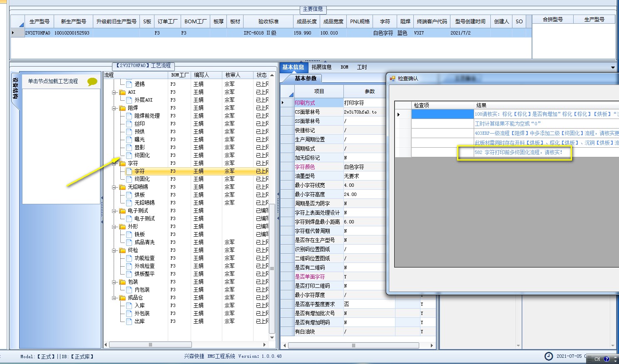Open the BOM tab
This screenshot has width=619, height=364.
[344, 67]
